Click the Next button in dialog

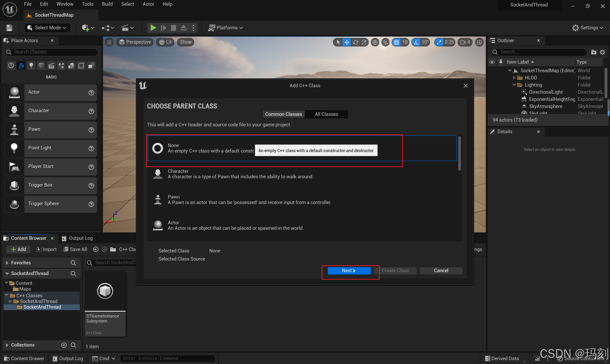(349, 270)
